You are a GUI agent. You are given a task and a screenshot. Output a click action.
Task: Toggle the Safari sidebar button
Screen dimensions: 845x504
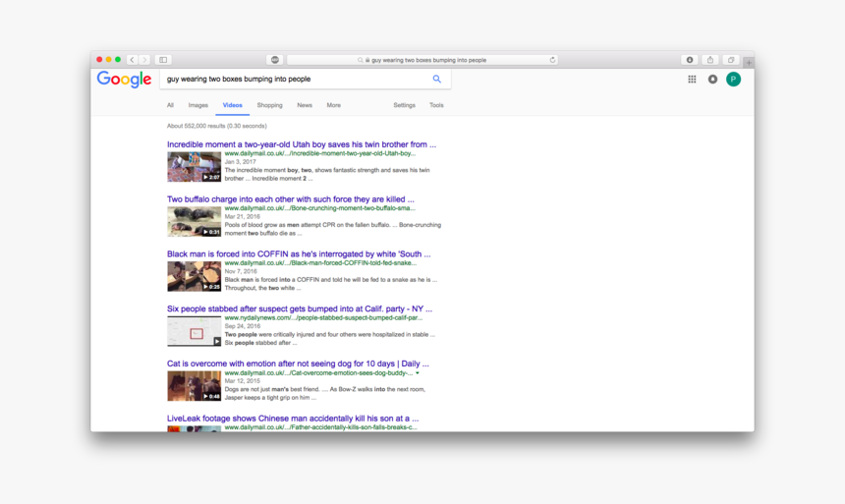[x=163, y=60]
